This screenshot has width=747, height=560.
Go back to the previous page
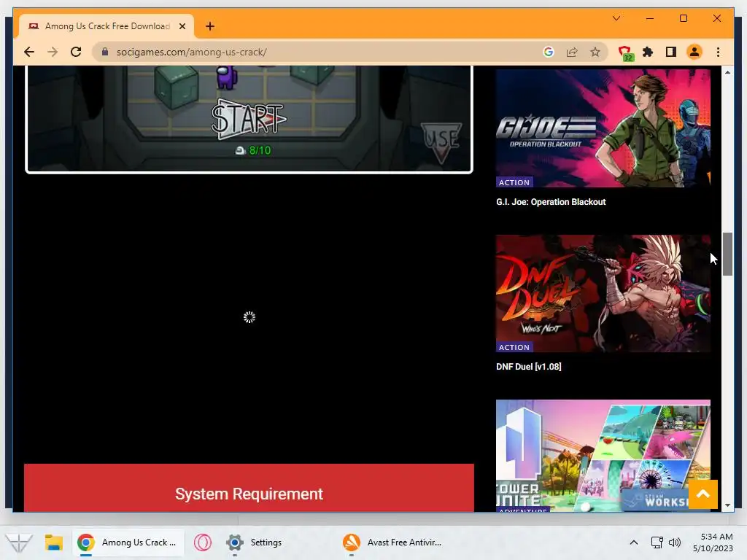click(29, 52)
